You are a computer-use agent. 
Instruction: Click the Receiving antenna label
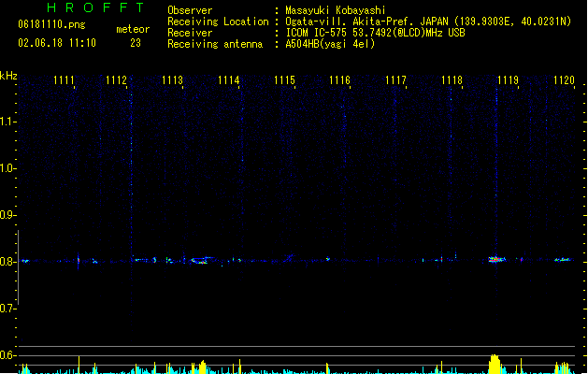coord(215,44)
